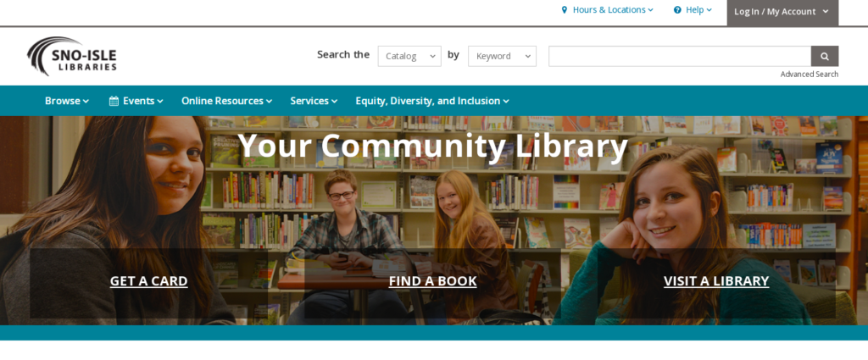Click the question mark Help icon
Screen dimensions: 868x360
point(677,10)
